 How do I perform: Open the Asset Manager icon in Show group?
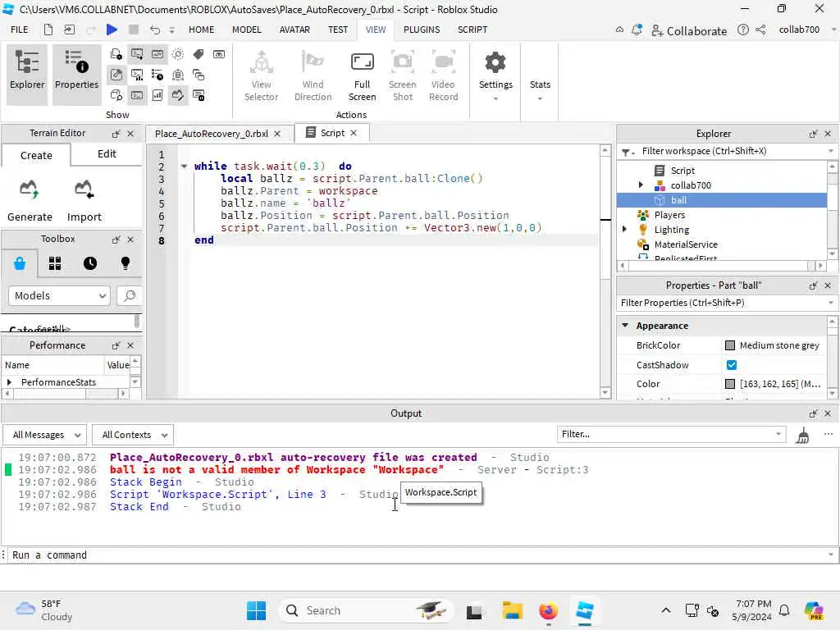coord(116,54)
